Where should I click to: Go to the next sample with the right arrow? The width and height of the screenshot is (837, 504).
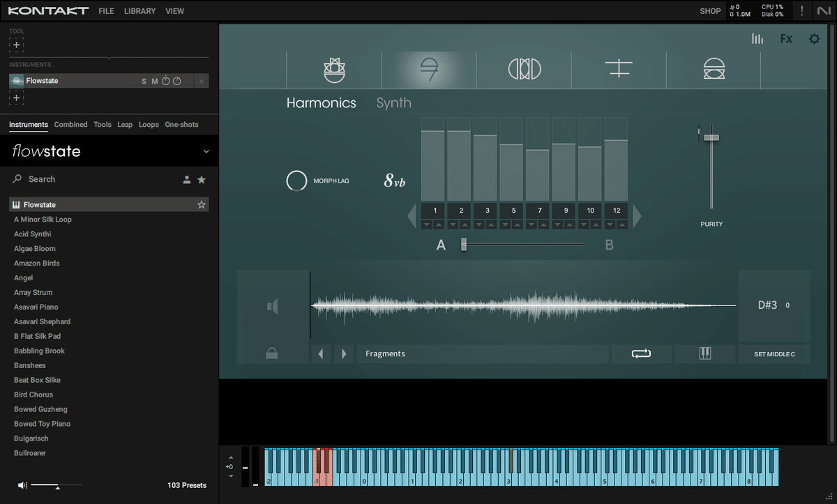(343, 354)
